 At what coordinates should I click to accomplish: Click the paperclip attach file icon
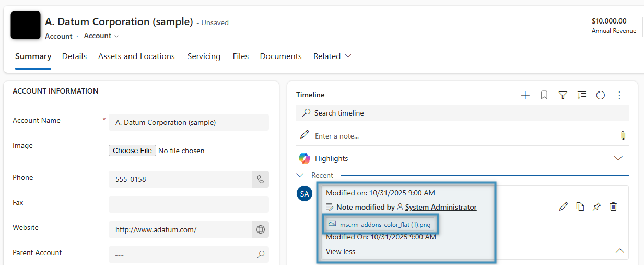(x=623, y=135)
